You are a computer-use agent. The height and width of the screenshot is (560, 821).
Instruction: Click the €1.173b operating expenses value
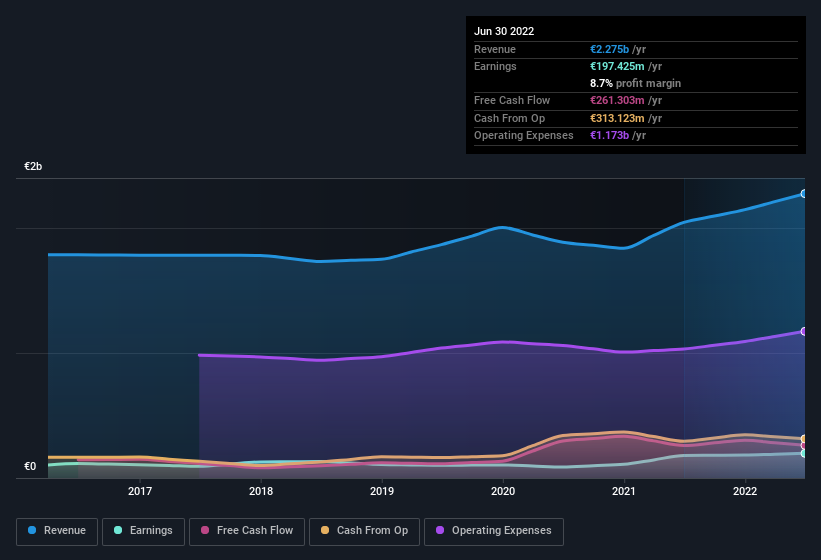(609, 135)
